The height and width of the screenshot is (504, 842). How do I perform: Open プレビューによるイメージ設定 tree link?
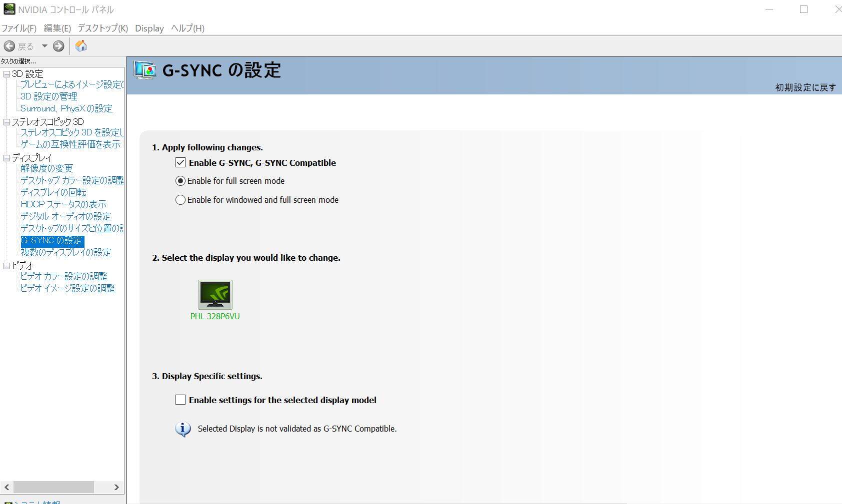click(72, 84)
